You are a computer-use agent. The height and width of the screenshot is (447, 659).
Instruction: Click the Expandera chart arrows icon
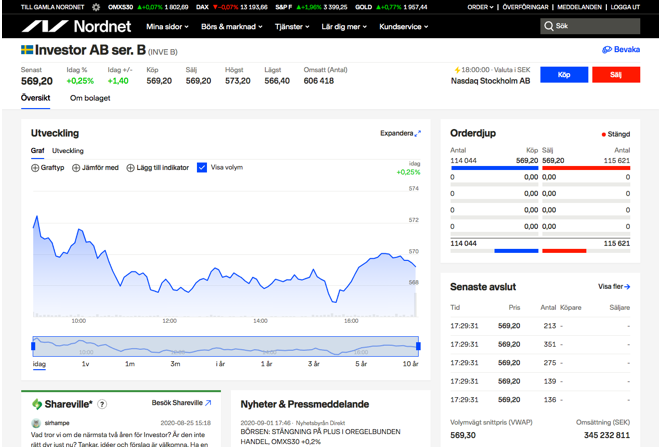(x=418, y=133)
